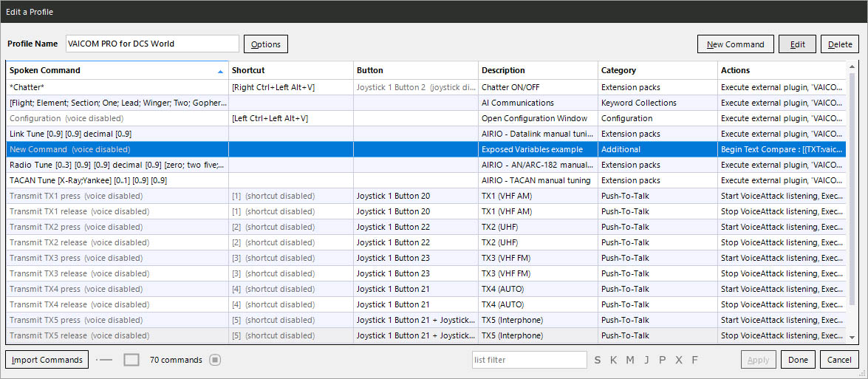The height and width of the screenshot is (379, 868).
Task: Select Transmit TX1 press row
Action: click(426, 196)
